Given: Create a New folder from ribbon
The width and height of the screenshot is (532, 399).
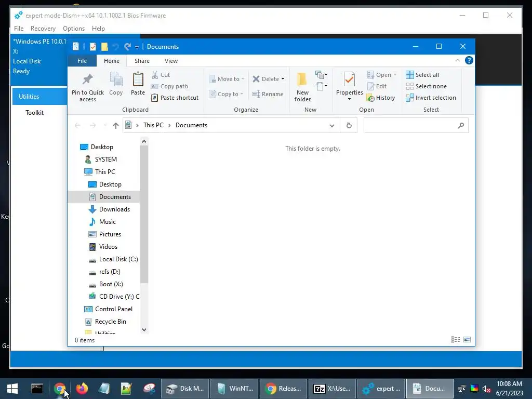Looking at the screenshot, I should point(302,87).
